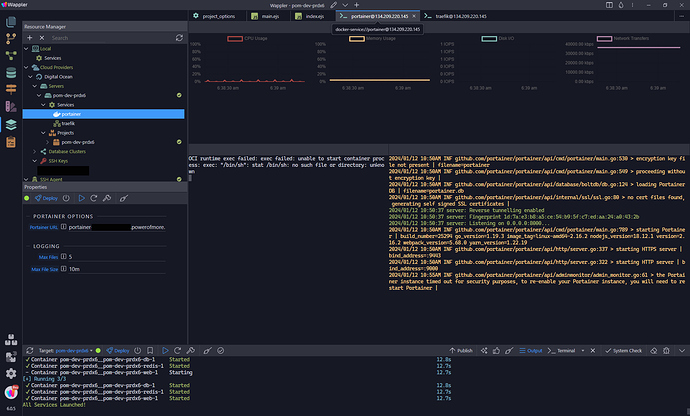Click the bookmark icon in bottom toolbar
This screenshot has height=416, width=690.
[150, 350]
